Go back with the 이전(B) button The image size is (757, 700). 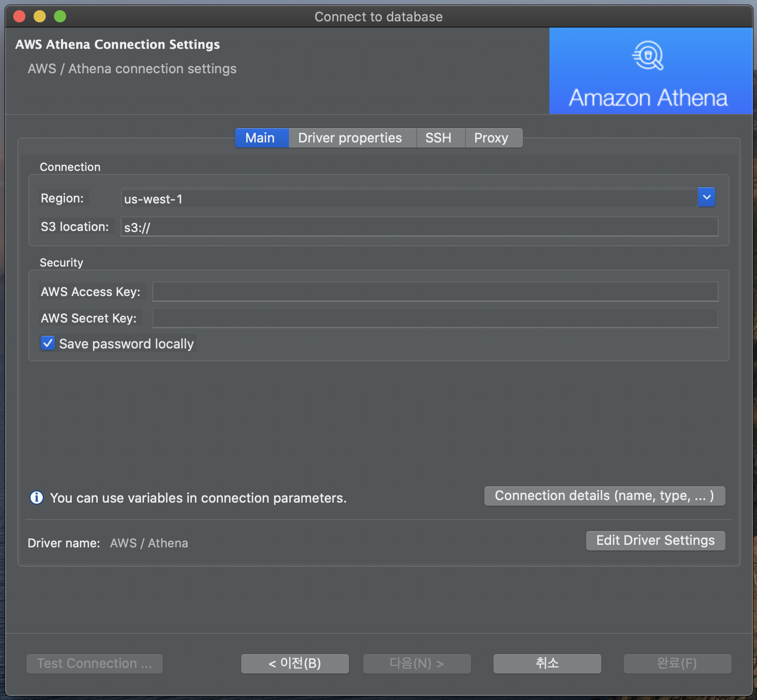click(x=295, y=663)
